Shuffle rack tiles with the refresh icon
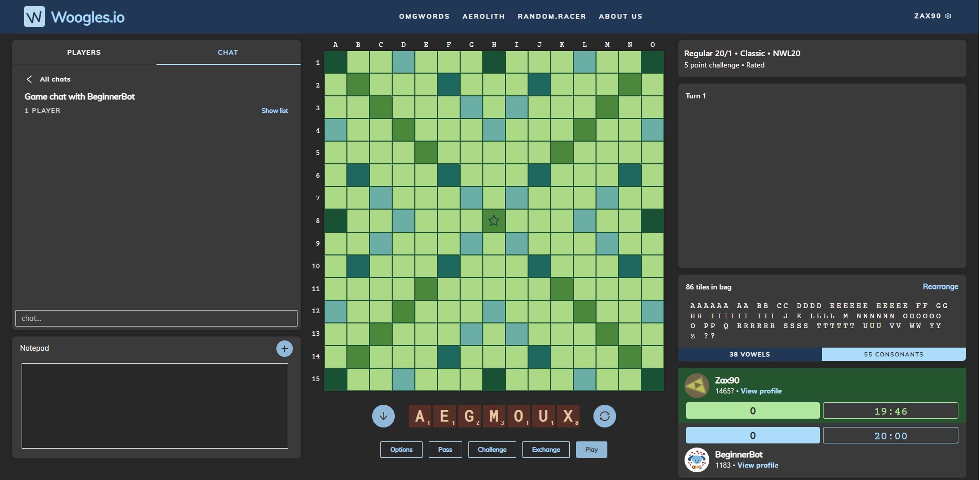The height and width of the screenshot is (480, 980). (x=605, y=416)
